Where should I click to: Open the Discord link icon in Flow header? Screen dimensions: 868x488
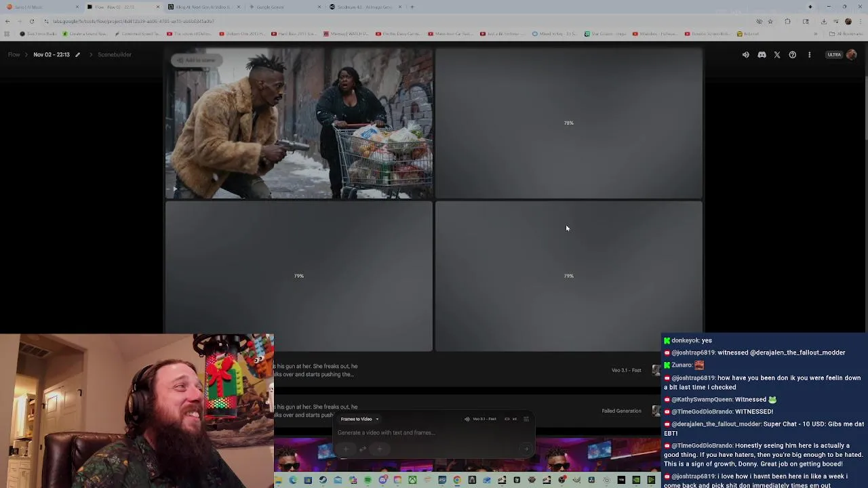point(762,55)
